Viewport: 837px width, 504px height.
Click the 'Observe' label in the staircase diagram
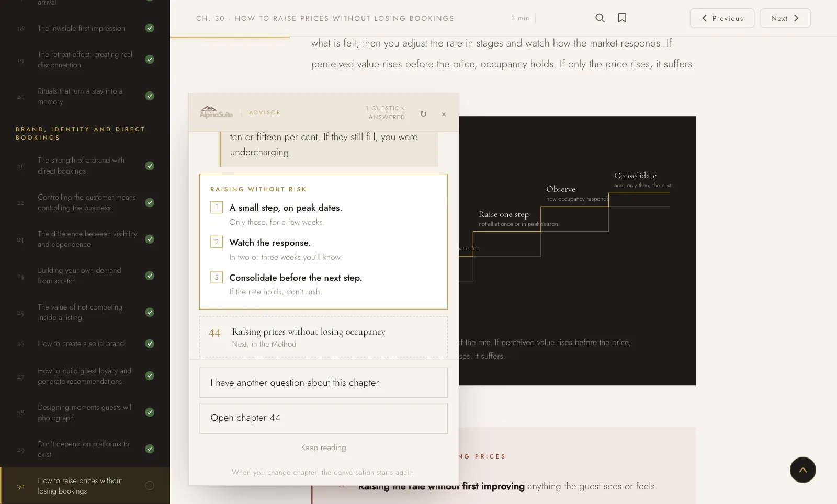coord(561,189)
